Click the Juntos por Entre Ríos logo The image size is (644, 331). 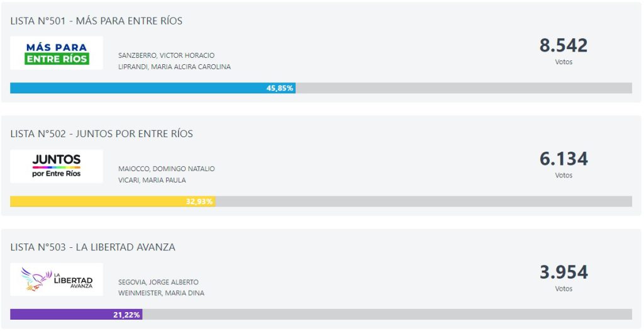point(57,166)
